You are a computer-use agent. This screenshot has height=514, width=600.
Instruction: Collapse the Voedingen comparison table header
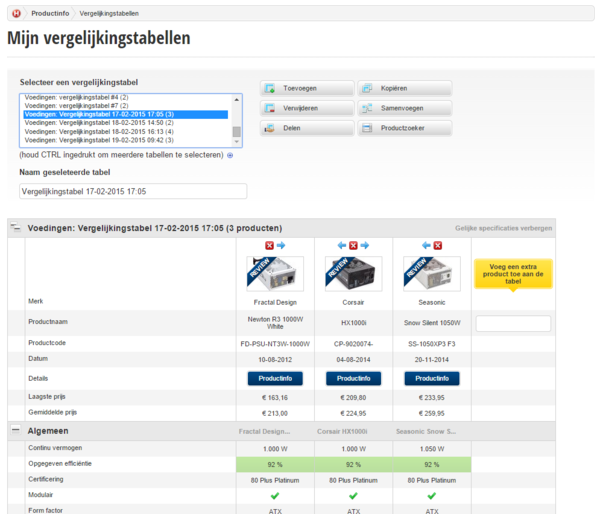pos(15,227)
